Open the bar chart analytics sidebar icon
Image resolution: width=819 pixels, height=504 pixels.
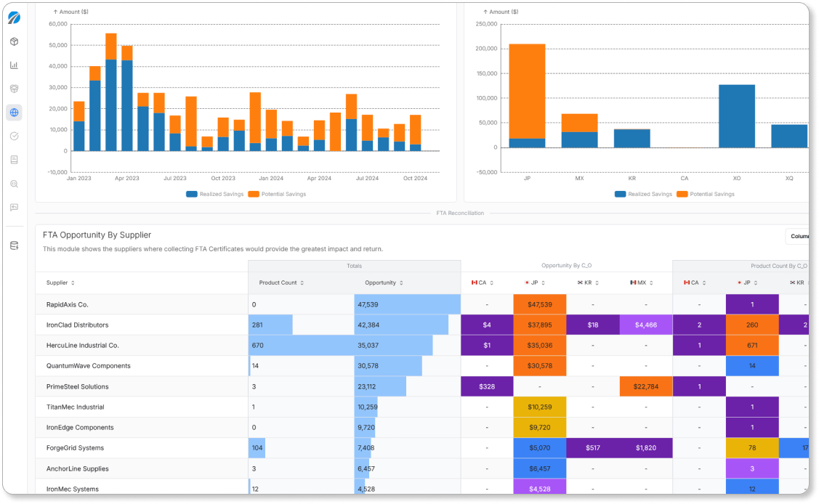pyautogui.click(x=14, y=65)
